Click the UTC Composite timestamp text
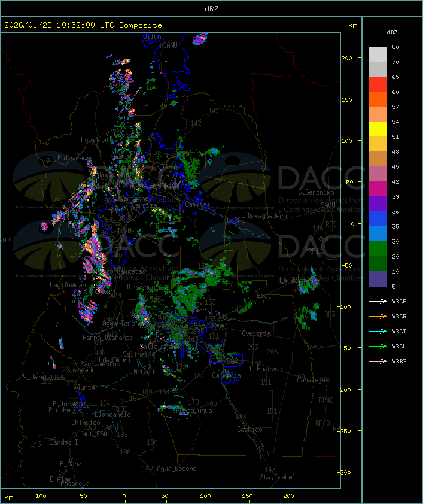 83,25
